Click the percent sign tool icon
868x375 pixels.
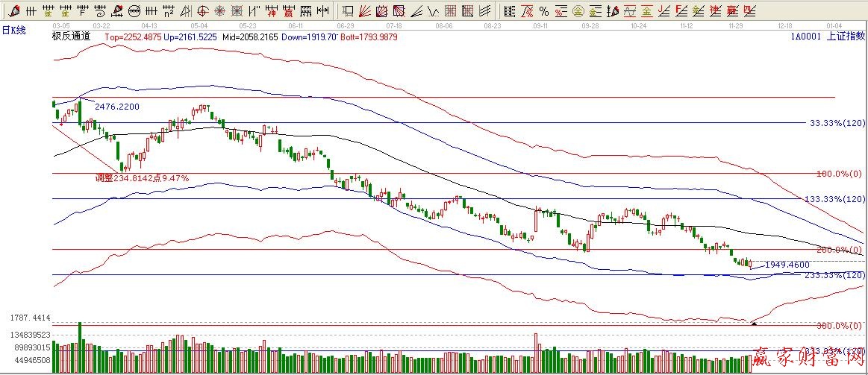tap(543, 11)
